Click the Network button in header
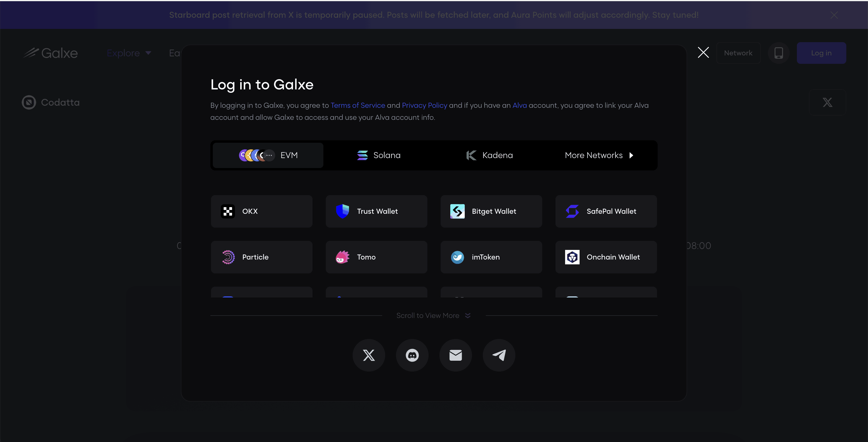This screenshot has width=868, height=442. [738, 53]
